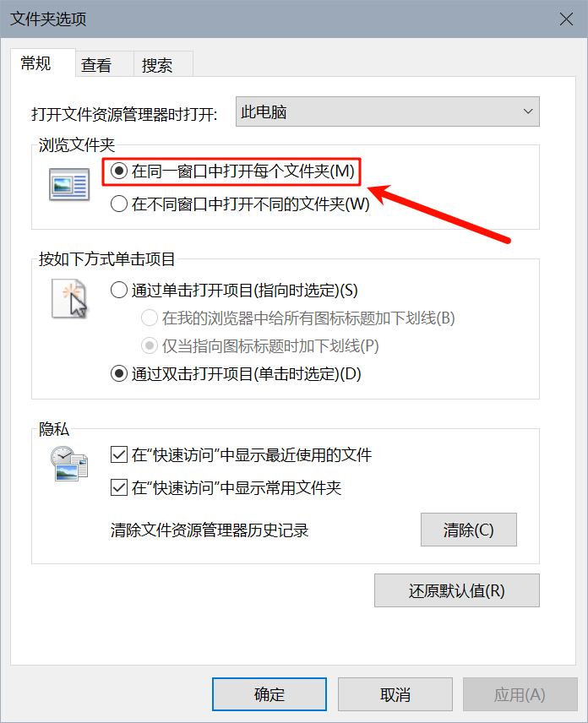Click the privacy clock and files icon

69,464
